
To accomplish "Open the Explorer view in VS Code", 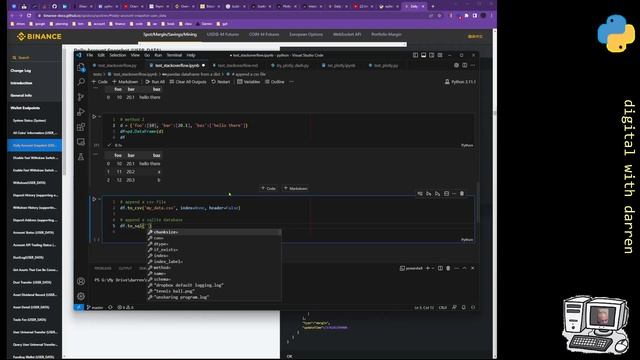I will (x=81, y=67).
